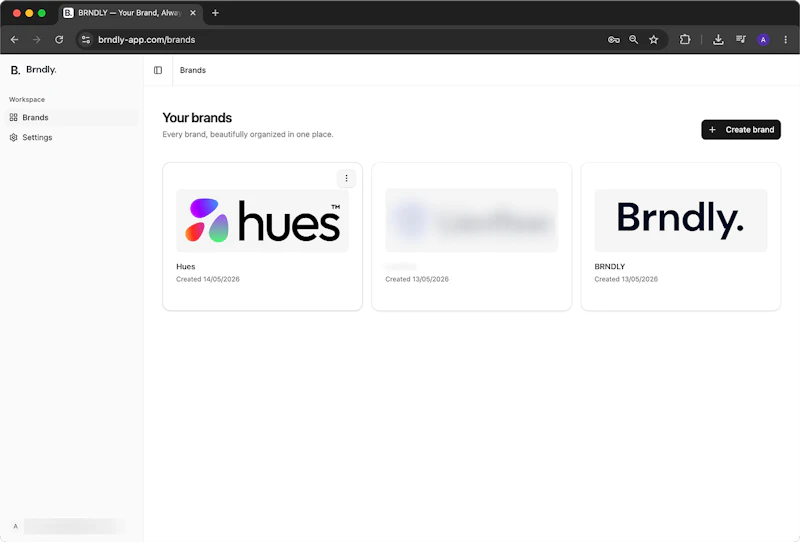Image resolution: width=800 pixels, height=542 pixels.
Task: Open the Chrome three-dot menu
Action: tap(786, 39)
